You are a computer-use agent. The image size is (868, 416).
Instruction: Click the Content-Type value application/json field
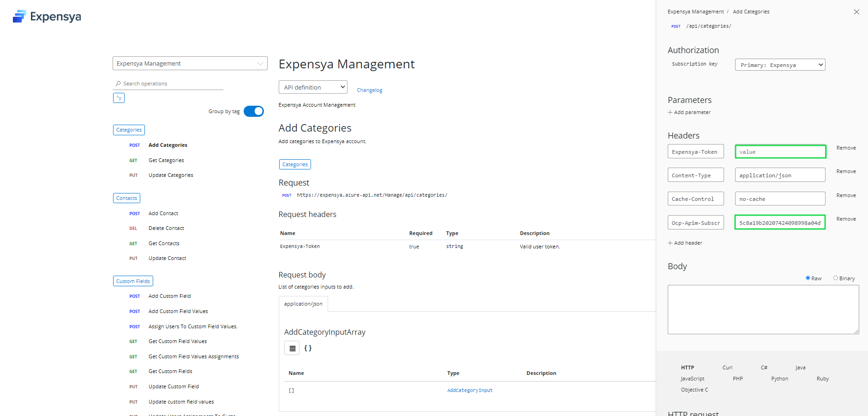[x=780, y=175]
